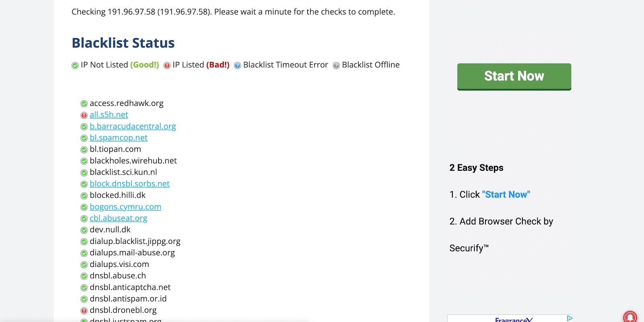
Task: Visit the block.dnsbl.sorbs.net link
Action: [130, 184]
